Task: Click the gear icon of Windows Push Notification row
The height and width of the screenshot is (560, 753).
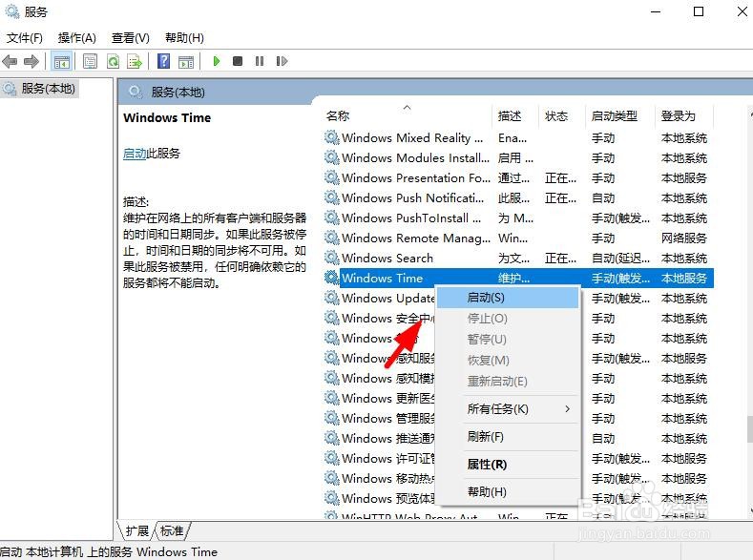Action: pos(331,197)
